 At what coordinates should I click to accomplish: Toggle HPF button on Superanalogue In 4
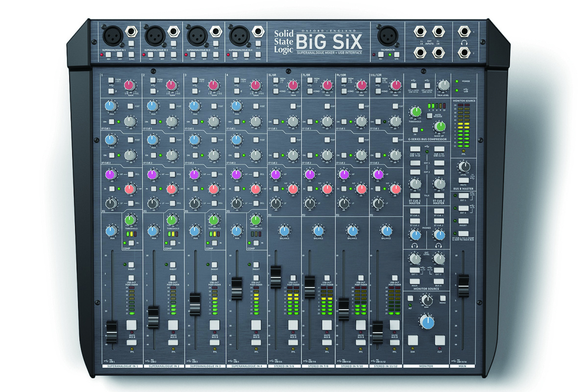(x=246, y=54)
